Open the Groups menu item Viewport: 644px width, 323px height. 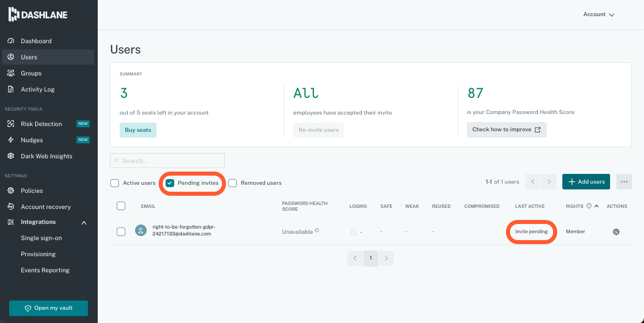click(31, 73)
